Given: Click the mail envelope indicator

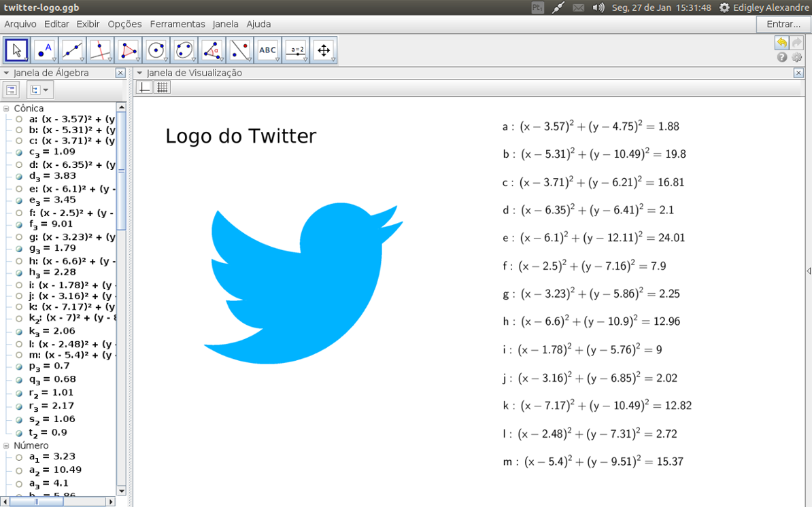Looking at the screenshot, I should coord(579,7).
